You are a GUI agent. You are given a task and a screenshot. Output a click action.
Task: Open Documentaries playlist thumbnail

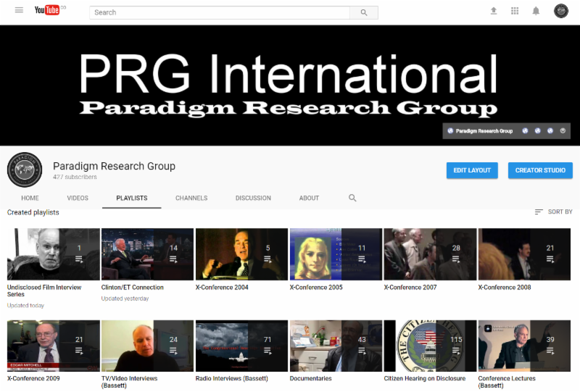click(336, 346)
